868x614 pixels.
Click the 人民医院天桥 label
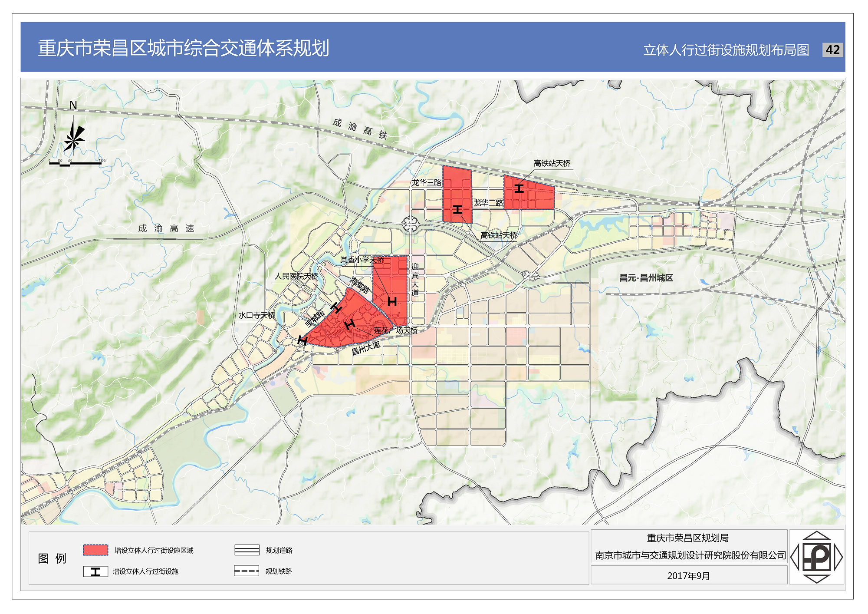tap(296, 276)
